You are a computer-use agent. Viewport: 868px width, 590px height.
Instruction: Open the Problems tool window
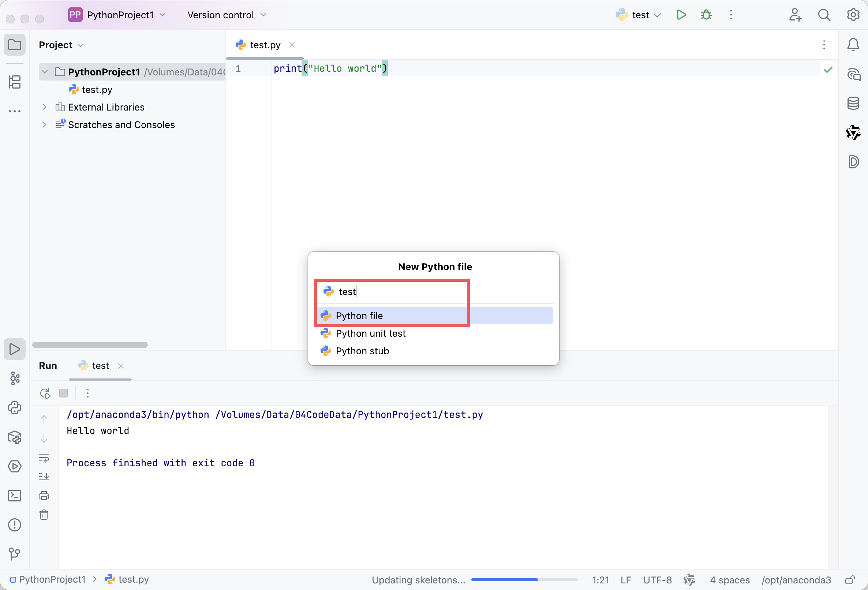15,524
